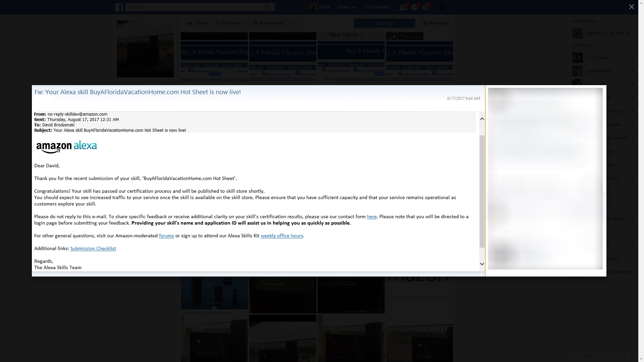The width and height of the screenshot is (644, 362).
Task: Click the email scrollbar up arrow
Action: pyautogui.click(x=482, y=119)
